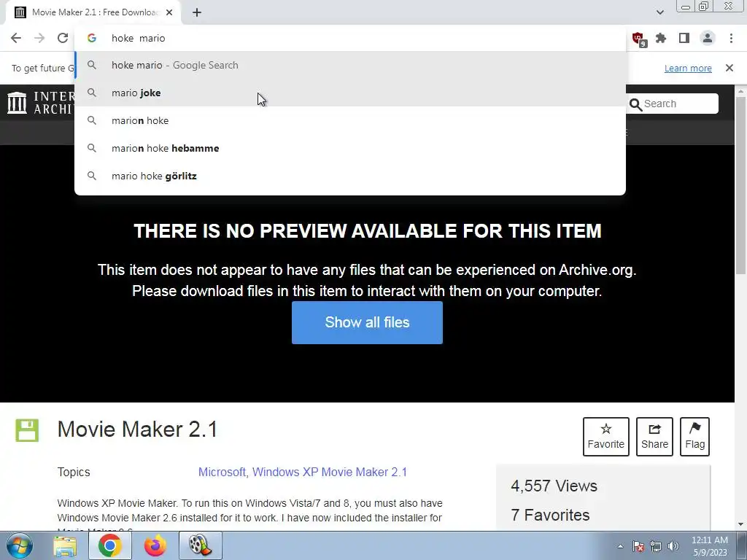This screenshot has width=747, height=560.
Task: Launch Firefox from the taskbar
Action: tap(155, 546)
